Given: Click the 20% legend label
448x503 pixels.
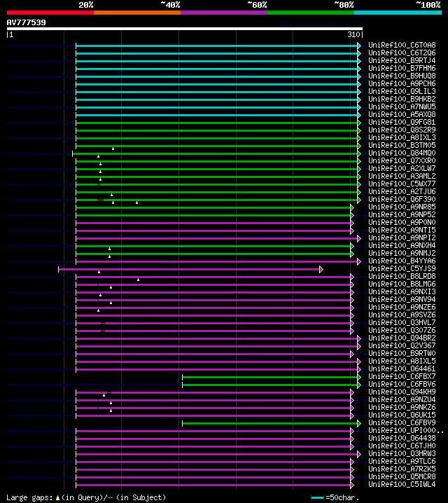Looking at the screenshot, I should [86, 5].
